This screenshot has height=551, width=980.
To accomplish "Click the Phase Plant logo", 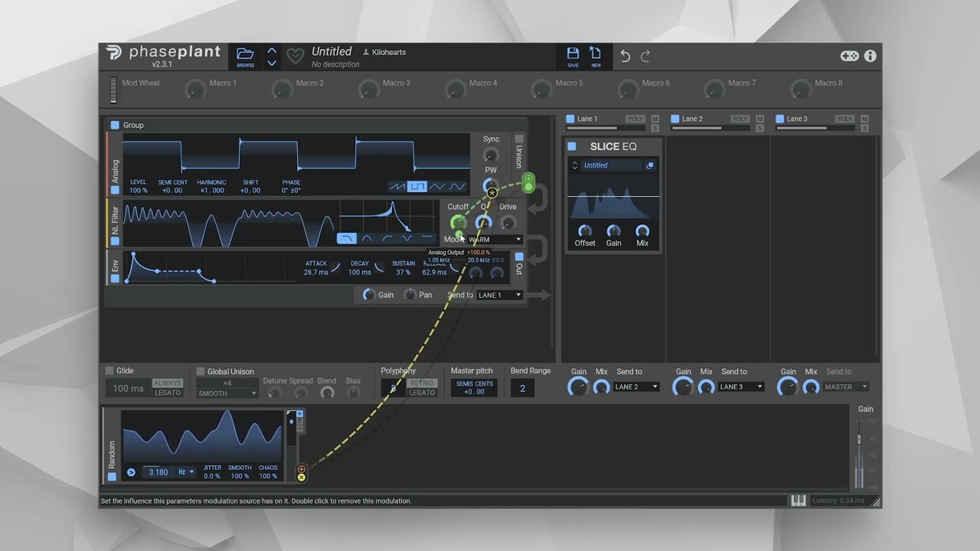I will [114, 53].
